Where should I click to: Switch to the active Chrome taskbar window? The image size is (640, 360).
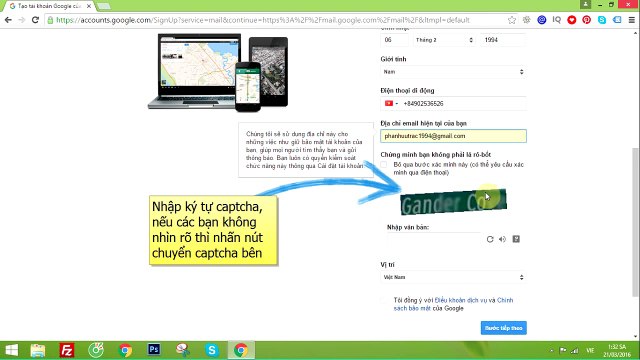[x=241, y=350]
